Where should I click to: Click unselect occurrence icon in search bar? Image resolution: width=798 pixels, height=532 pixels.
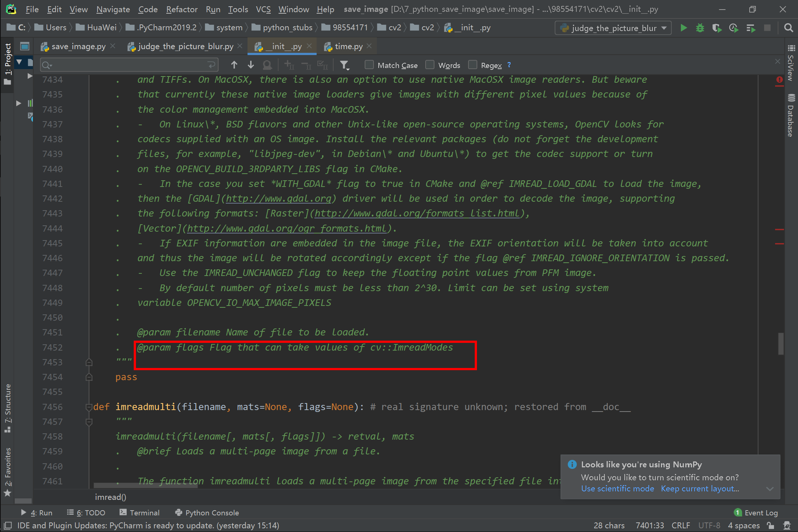[x=306, y=65]
